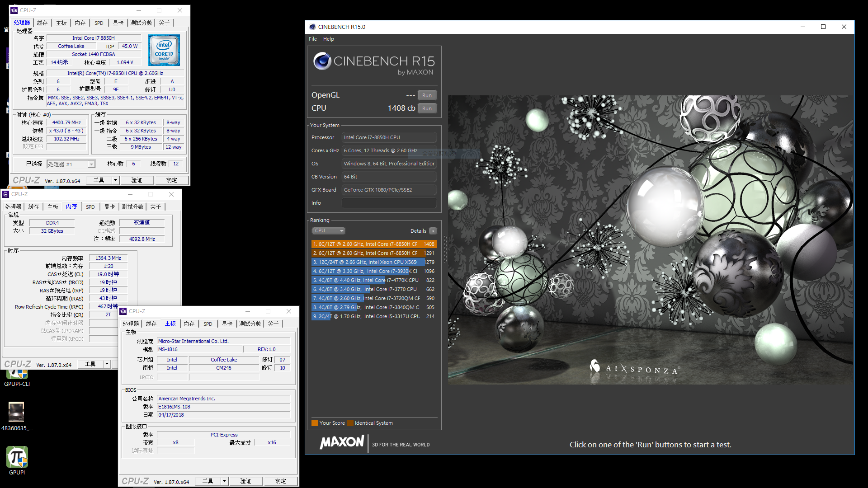868x488 pixels.
Task: Click the brown Identical System legend swatch
Action: [350, 423]
